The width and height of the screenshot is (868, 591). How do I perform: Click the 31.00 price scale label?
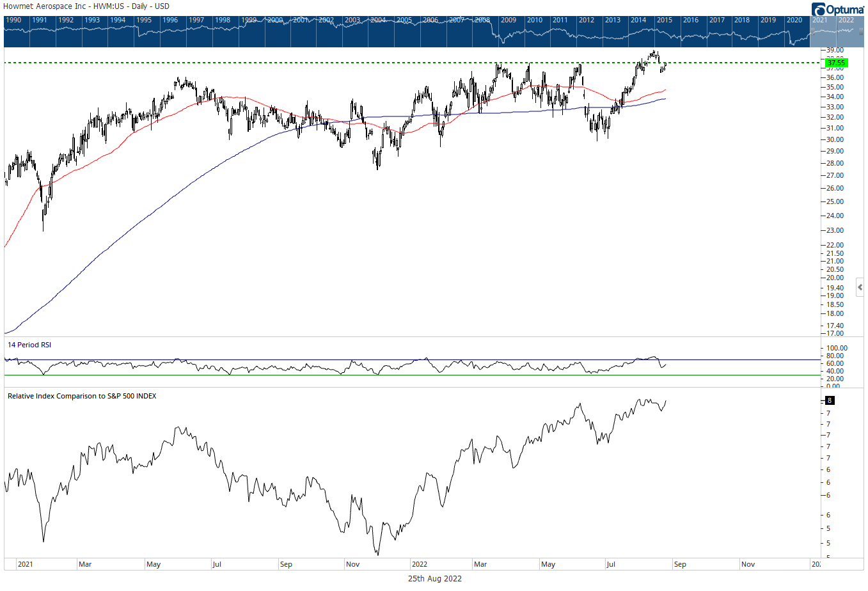coord(835,128)
